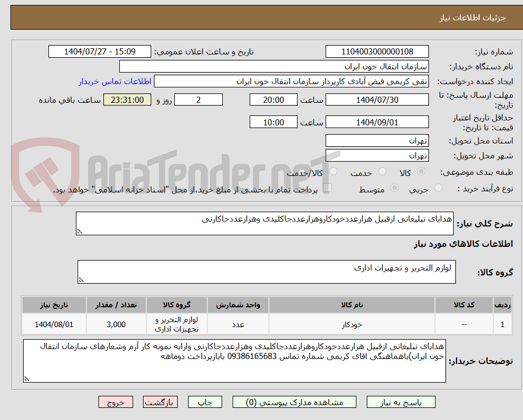
Task: Select the جزیی purchase process option
Action: coord(438,187)
